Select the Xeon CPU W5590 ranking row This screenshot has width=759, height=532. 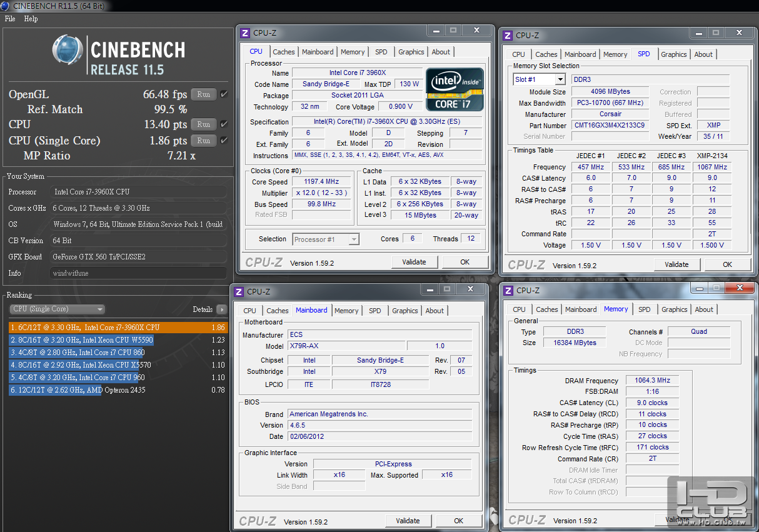pos(118,340)
